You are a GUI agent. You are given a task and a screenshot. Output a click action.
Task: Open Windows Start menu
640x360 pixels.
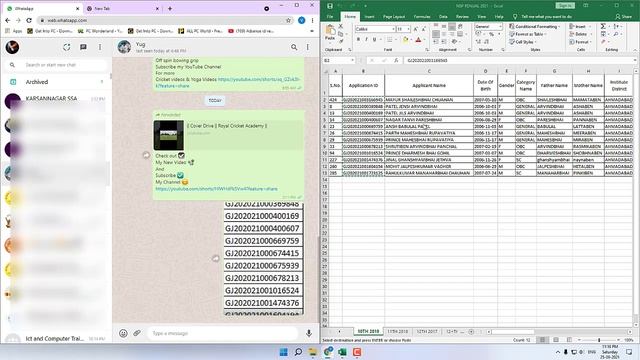coord(283,352)
